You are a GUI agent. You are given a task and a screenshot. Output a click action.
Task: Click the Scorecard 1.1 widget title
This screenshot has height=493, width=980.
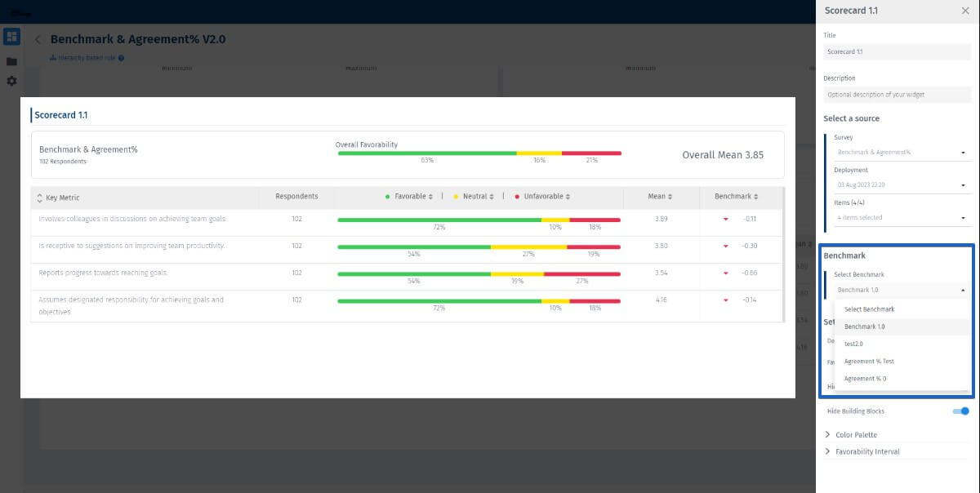pos(61,115)
